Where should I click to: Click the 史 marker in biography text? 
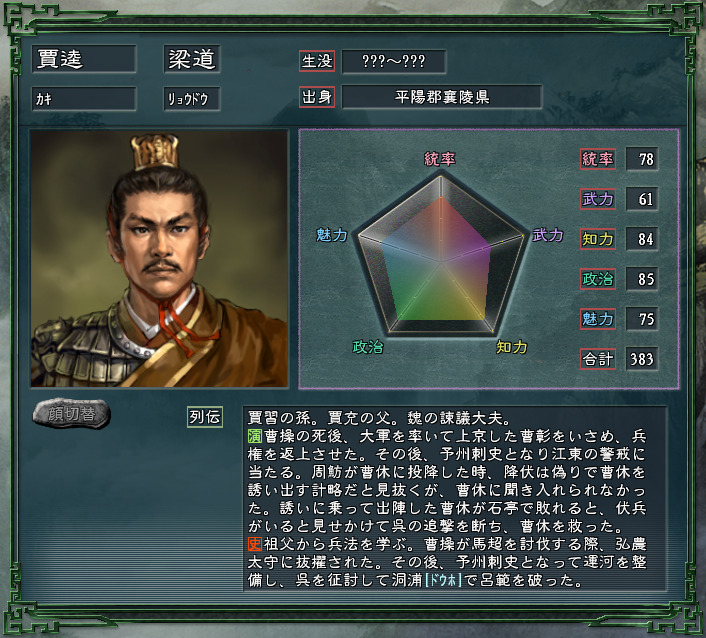coord(255,544)
